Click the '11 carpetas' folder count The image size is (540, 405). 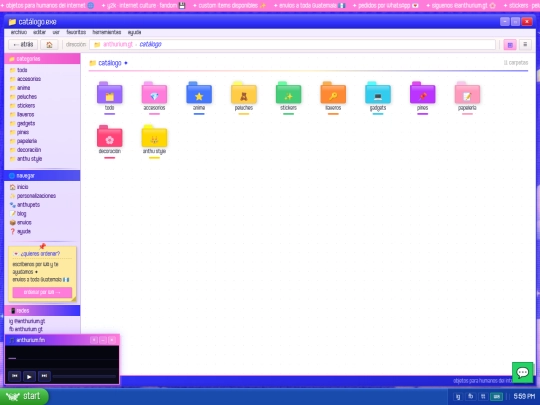click(516, 63)
